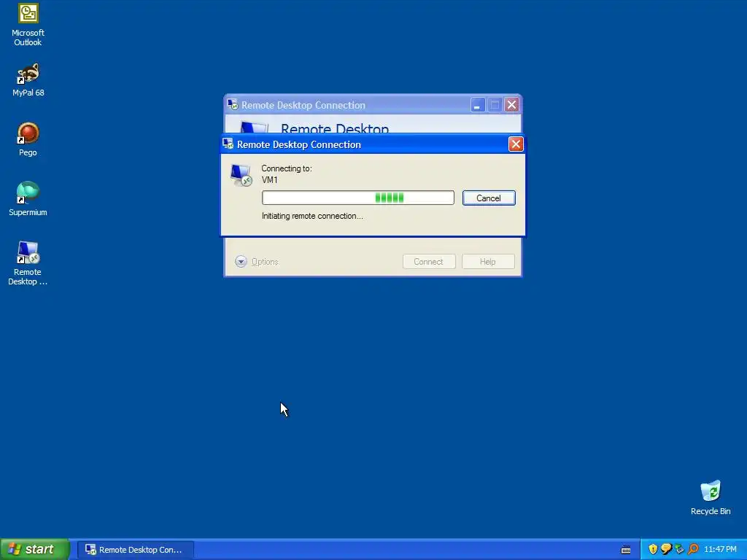The height and width of the screenshot is (560, 747).
Task: Click the background window's 'Remote Desktop' banner heading
Action: 334,128
